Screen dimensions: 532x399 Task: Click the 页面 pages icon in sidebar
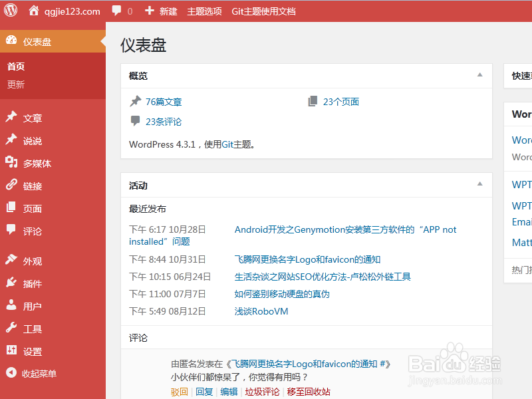(x=11, y=207)
